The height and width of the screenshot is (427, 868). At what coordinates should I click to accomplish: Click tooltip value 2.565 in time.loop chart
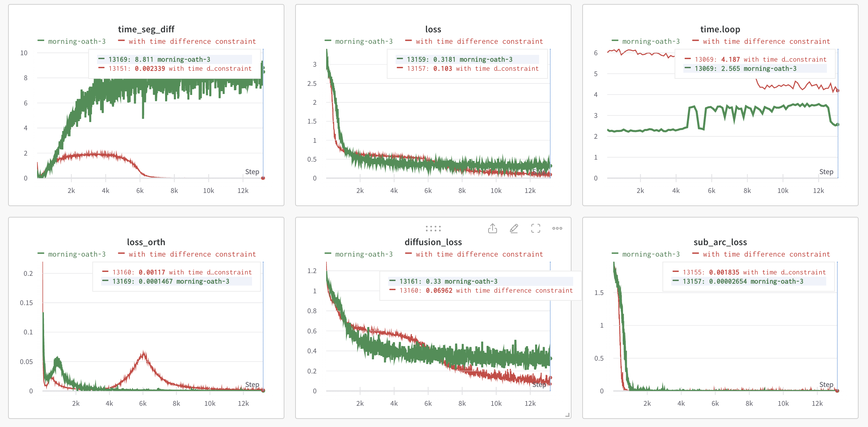tap(731, 69)
